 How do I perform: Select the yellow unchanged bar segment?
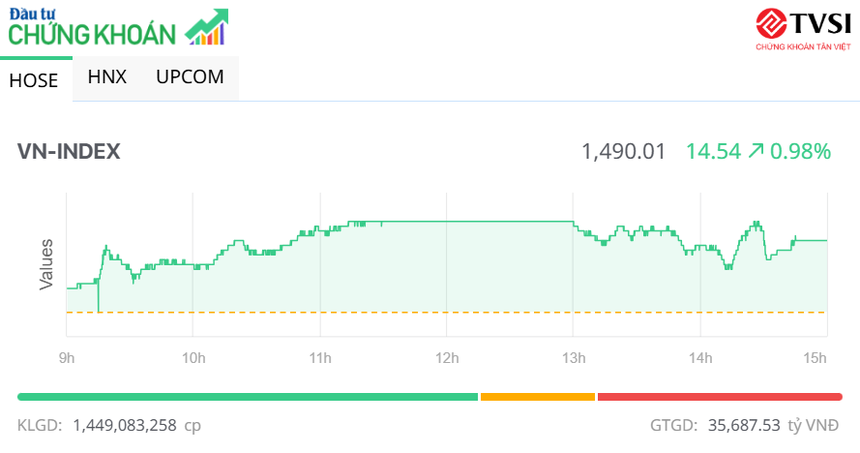click(537, 397)
